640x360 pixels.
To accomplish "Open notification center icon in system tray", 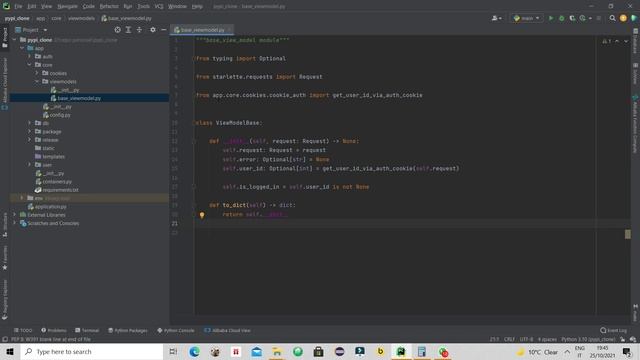I will pos(627,351).
